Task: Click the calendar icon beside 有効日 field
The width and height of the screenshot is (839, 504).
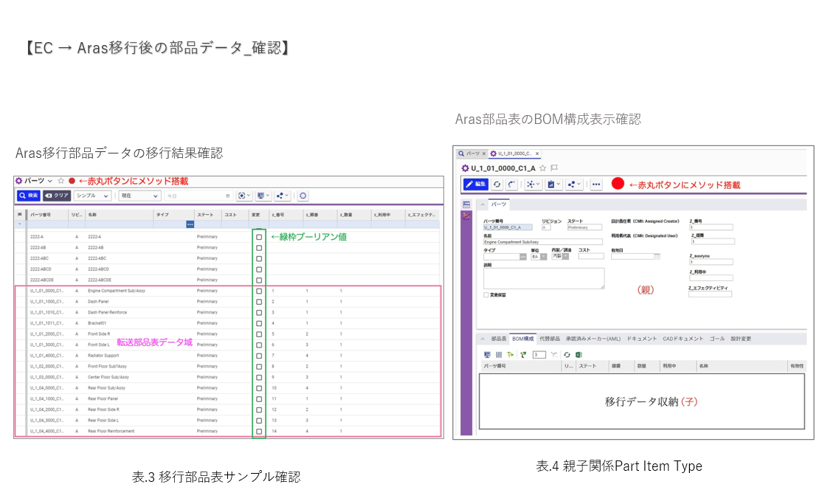Action: (657, 257)
